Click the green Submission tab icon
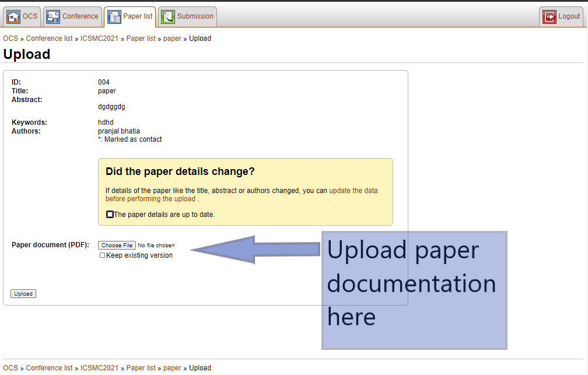This screenshot has height=375, width=588. click(x=168, y=17)
